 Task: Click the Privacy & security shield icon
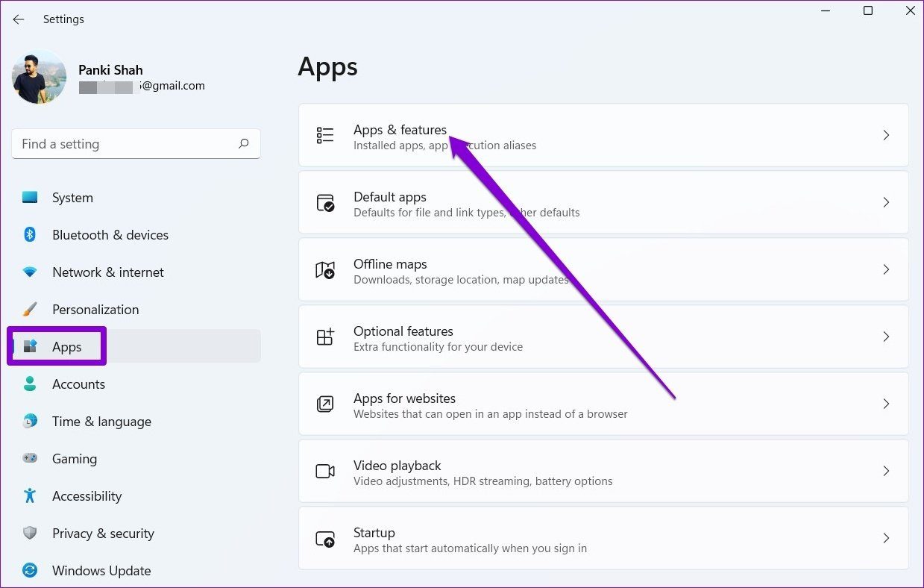[30, 534]
